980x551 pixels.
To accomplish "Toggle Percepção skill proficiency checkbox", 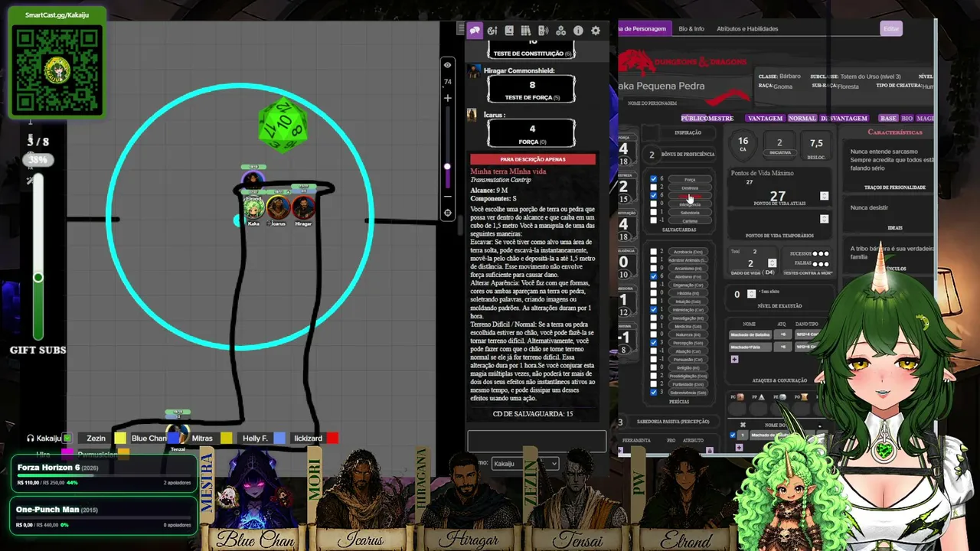I will [x=653, y=343].
